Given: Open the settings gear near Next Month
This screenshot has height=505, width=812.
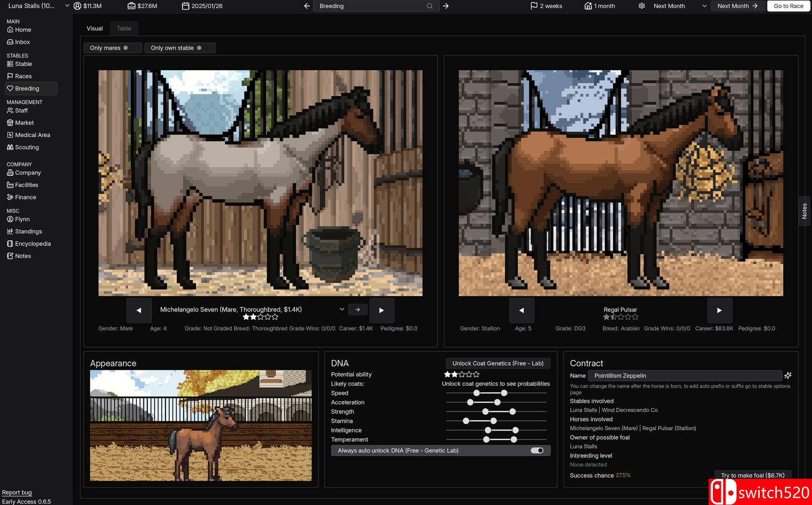Looking at the screenshot, I should coord(641,6).
